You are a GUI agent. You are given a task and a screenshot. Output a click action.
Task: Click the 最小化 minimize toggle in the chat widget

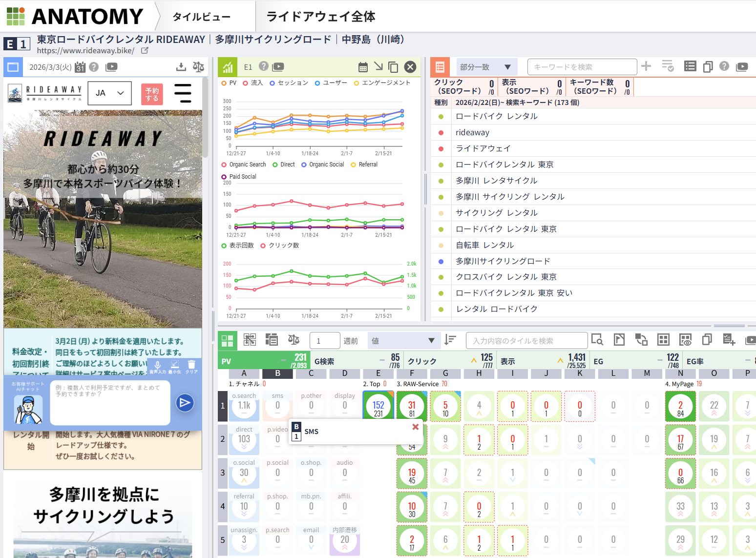coord(175,365)
